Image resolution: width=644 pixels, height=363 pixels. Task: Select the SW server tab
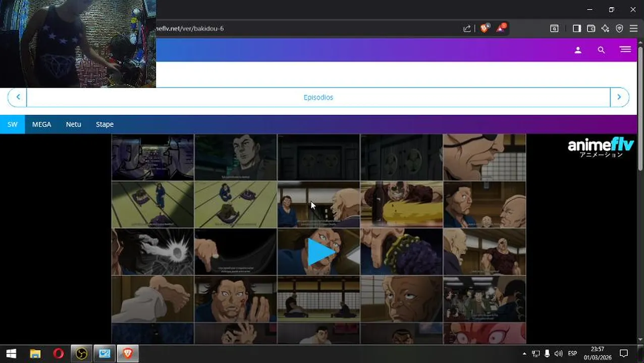12,124
